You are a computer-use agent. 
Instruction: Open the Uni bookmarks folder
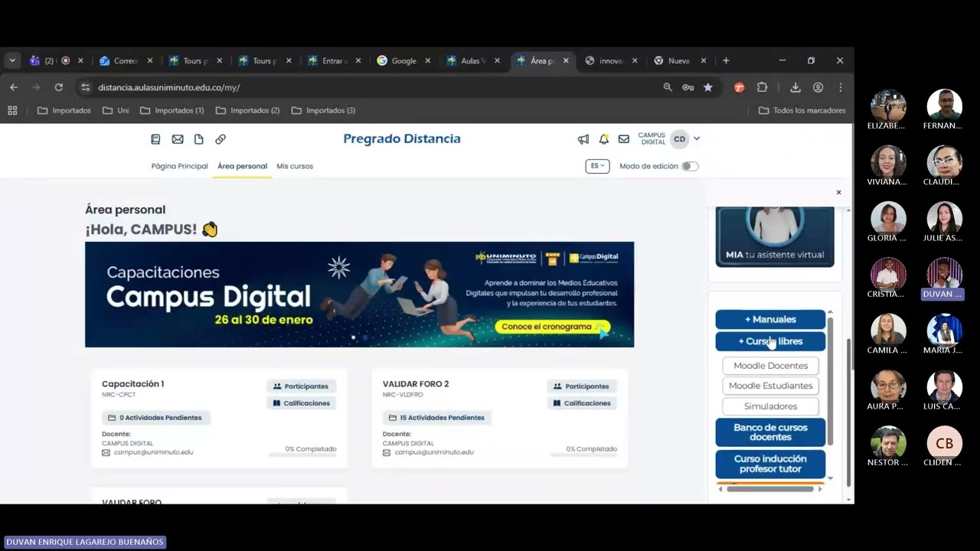tap(116, 110)
